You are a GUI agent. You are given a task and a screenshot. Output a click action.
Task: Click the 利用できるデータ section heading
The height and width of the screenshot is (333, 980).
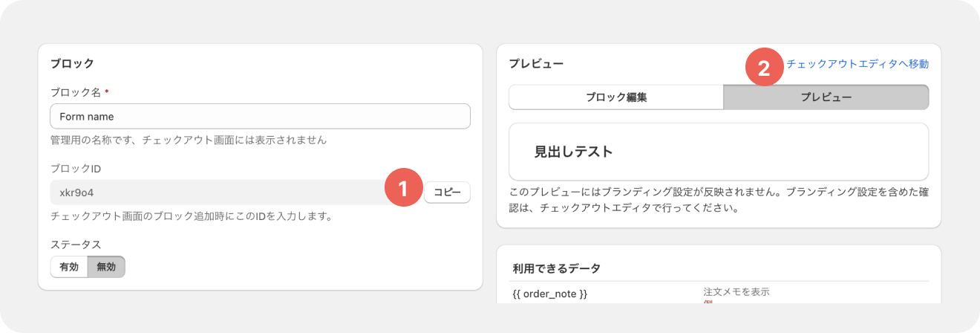pyautogui.click(x=557, y=268)
